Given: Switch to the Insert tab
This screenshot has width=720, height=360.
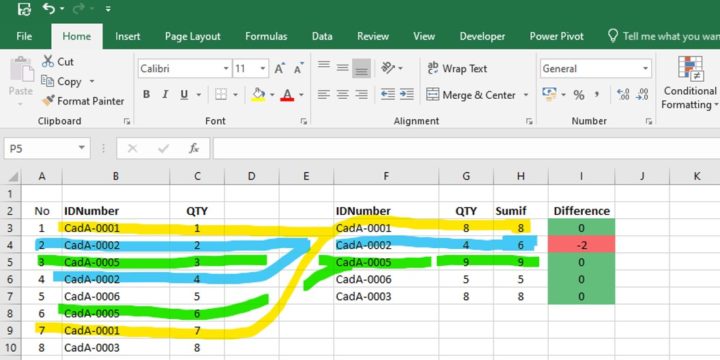Looking at the screenshot, I should [128, 36].
